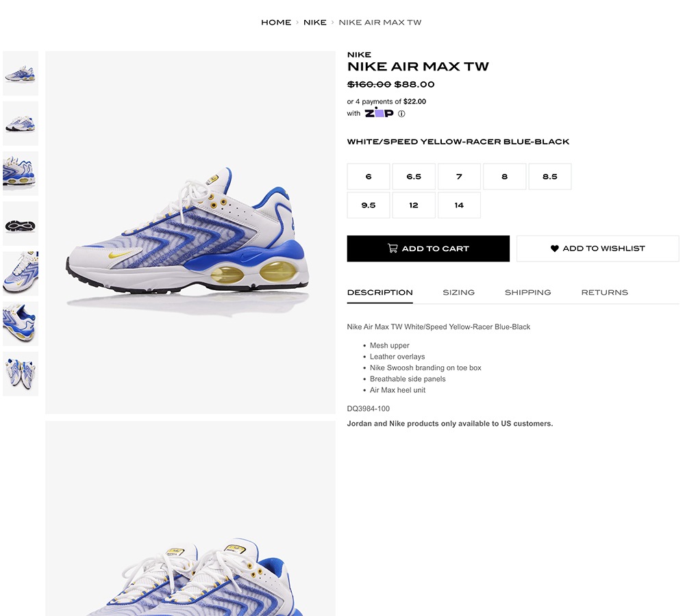Add the shoe to cart

428,248
